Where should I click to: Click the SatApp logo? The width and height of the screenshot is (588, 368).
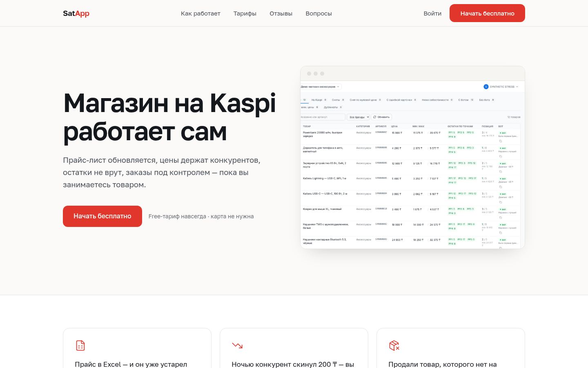[76, 13]
